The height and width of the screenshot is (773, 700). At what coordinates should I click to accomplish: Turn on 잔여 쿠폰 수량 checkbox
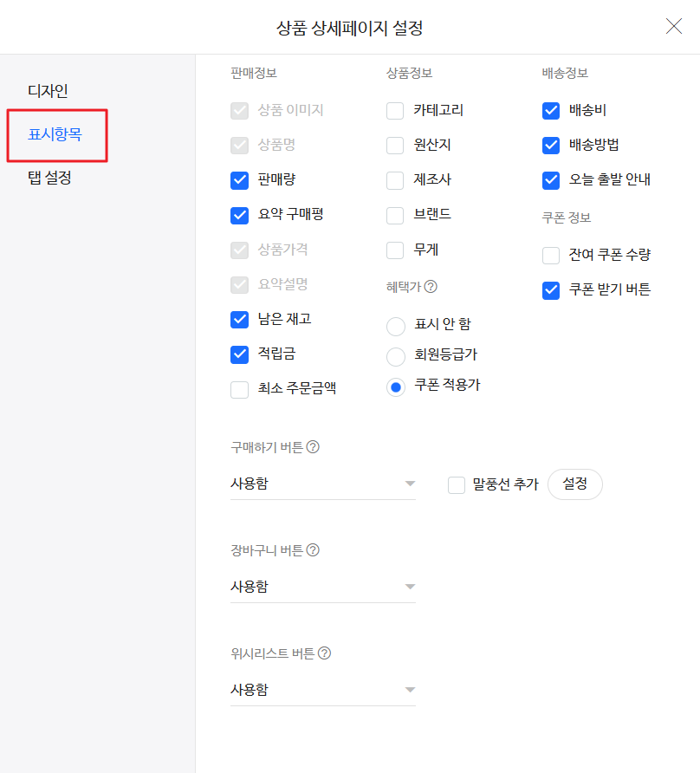tap(551, 256)
